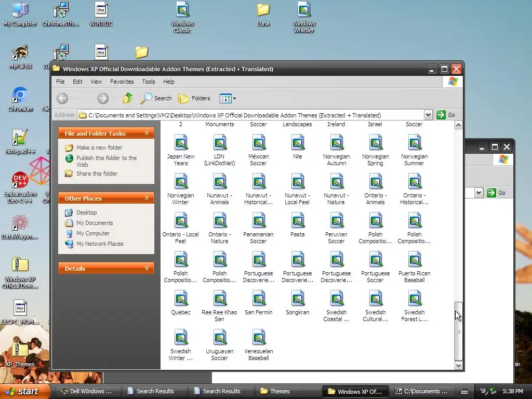Select the Ontario - Nature theme file
Viewport: 532px width, 399px height.
click(220, 228)
